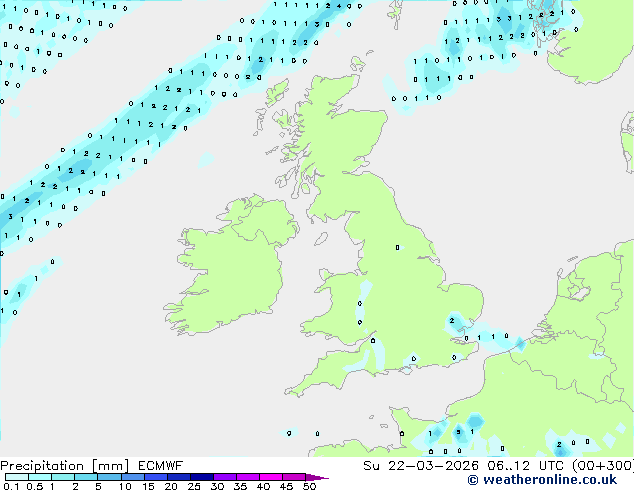634x490 pixels.
Task: Open the weatheronline.co.uk copyright link
Action: pos(542,480)
